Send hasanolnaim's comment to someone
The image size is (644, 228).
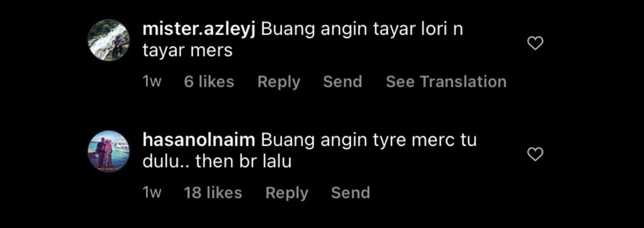pos(351,192)
